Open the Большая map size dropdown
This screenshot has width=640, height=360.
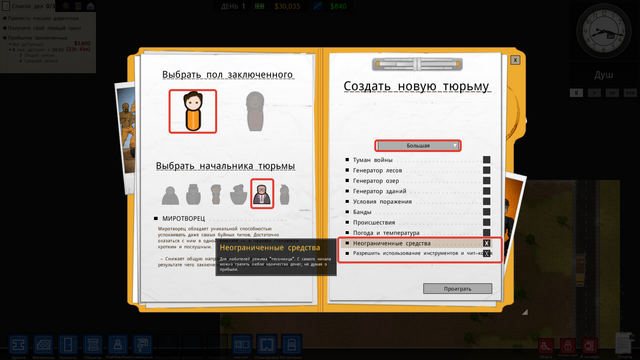[418, 146]
